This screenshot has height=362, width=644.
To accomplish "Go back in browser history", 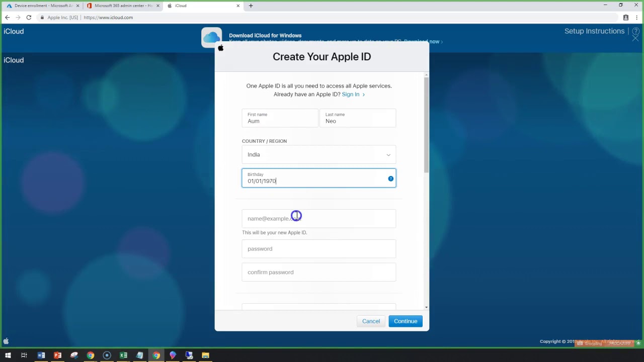I will 7,18.
